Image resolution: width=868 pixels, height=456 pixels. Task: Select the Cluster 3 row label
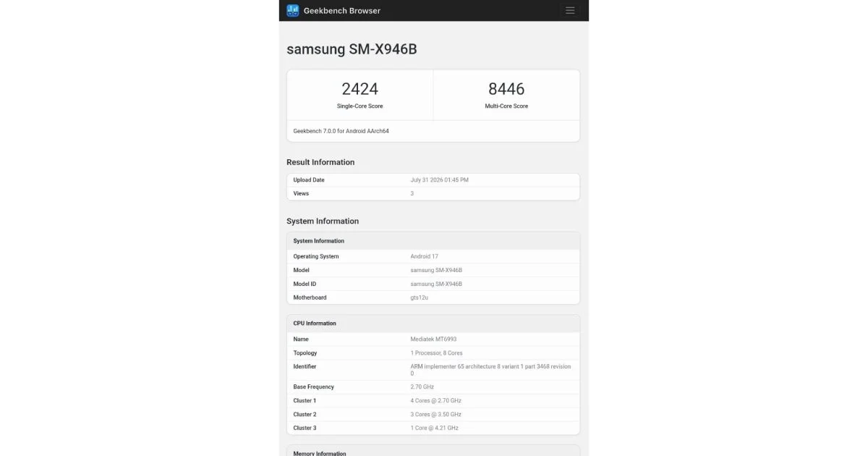pos(305,428)
